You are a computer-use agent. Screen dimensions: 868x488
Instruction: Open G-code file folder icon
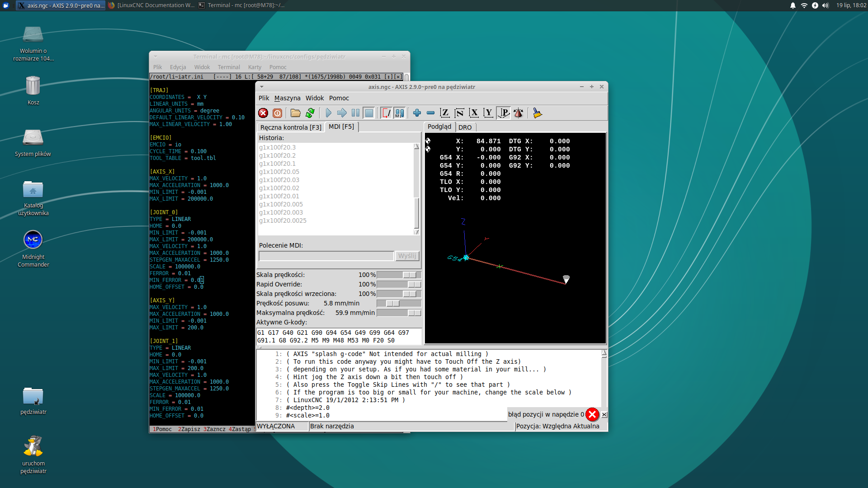pyautogui.click(x=296, y=113)
